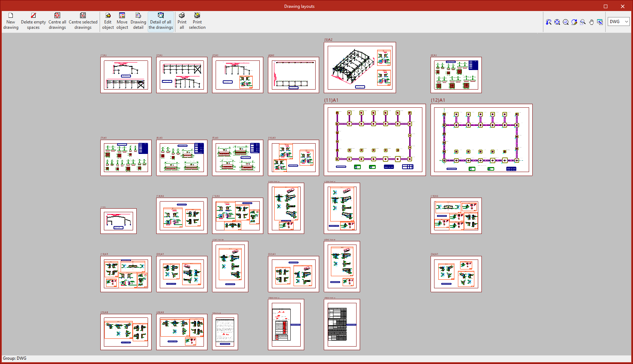Screen dimensions: 633x364
Task: Click Delete empty spaces icon
Action: tap(33, 21)
